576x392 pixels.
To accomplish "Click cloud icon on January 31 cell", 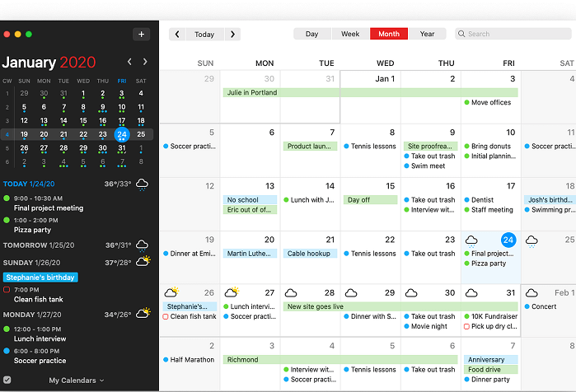I will (471, 293).
